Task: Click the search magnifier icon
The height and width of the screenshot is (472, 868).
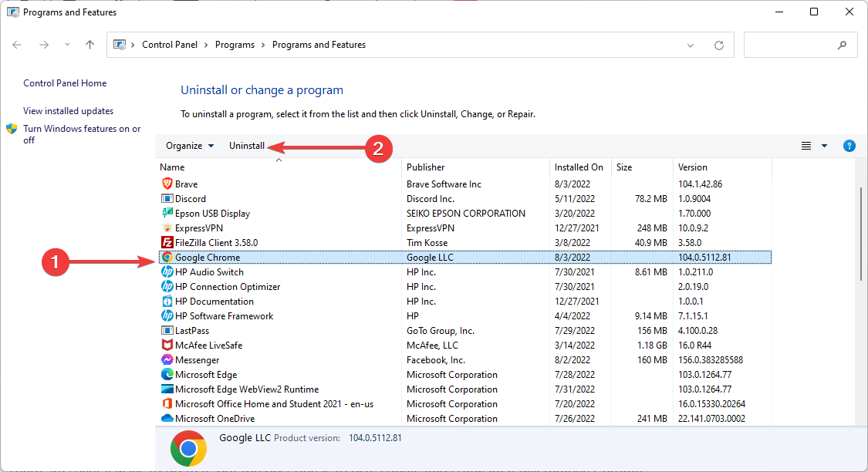Action: [x=842, y=46]
